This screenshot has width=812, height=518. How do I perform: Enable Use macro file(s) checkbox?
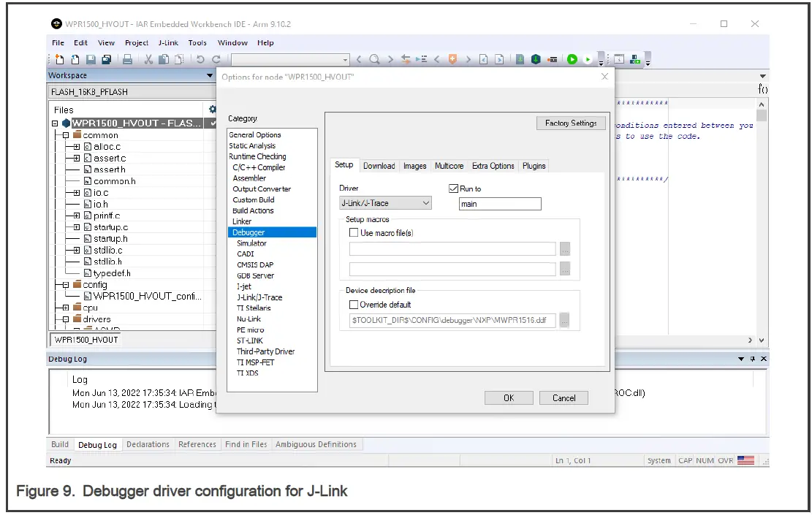(354, 233)
